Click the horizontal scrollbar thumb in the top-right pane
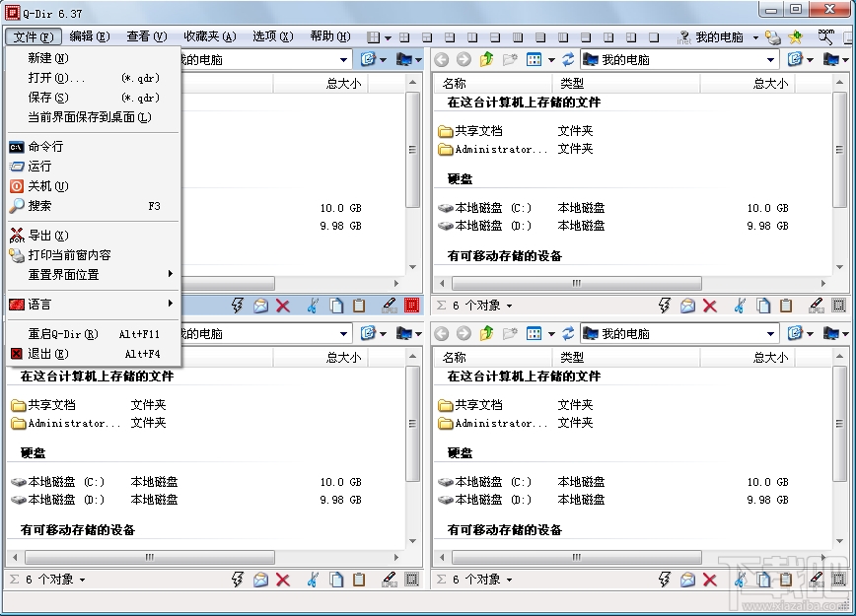The image size is (856, 616). pos(577,283)
